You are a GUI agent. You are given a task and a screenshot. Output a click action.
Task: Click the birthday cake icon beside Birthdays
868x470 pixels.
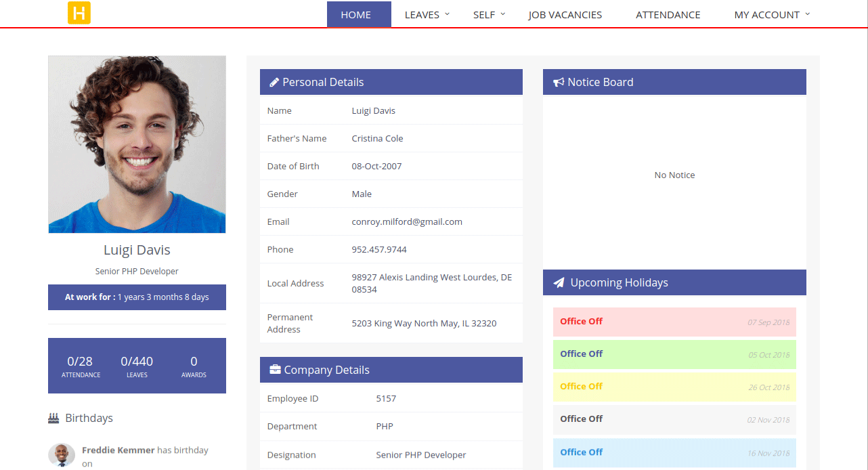click(53, 418)
